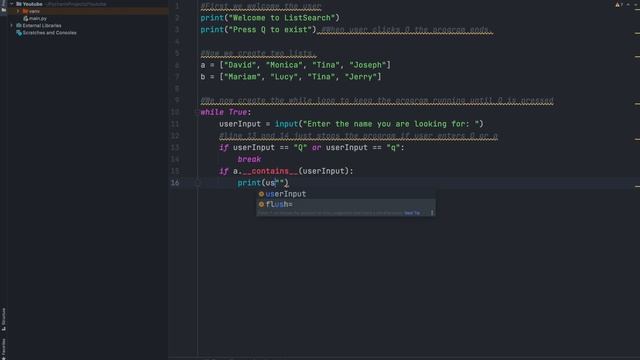
Task: Click the list b with "Mariam", "Lucy"
Action: coord(291,77)
